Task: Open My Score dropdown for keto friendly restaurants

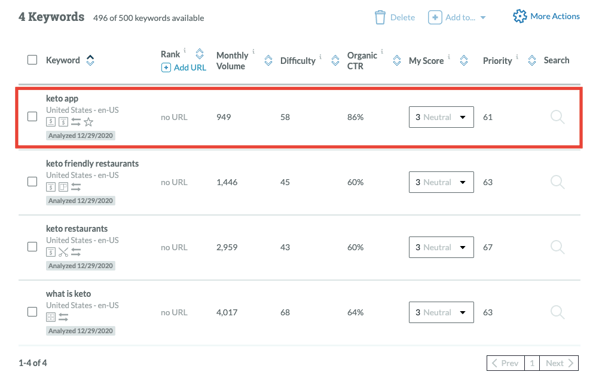Action: pos(441,182)
